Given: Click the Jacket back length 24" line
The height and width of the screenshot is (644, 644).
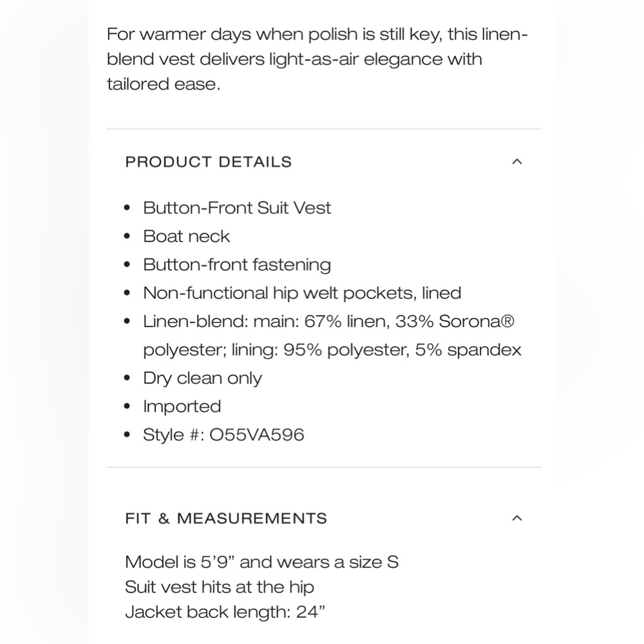Looking at the screenshot, I should (225, 612).
